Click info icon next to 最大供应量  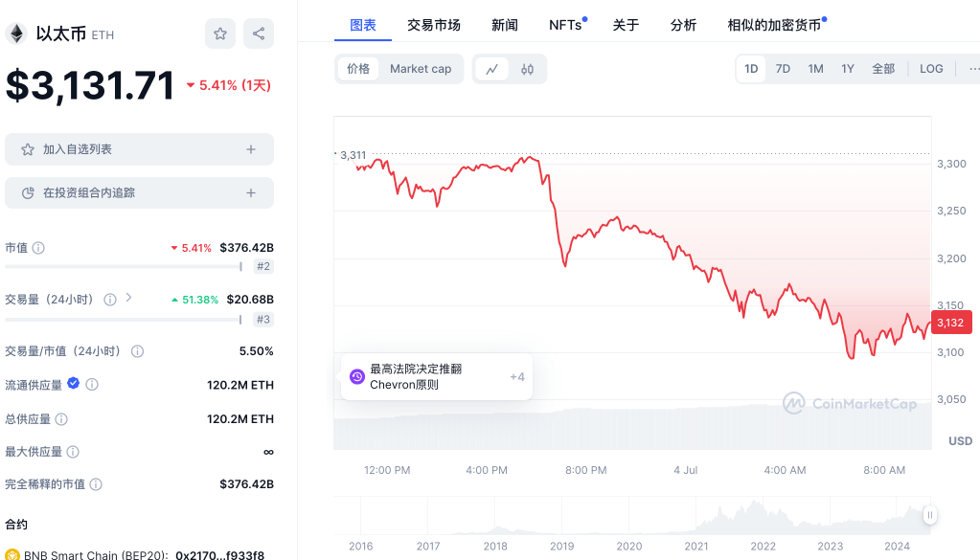(x=73, y=452)
